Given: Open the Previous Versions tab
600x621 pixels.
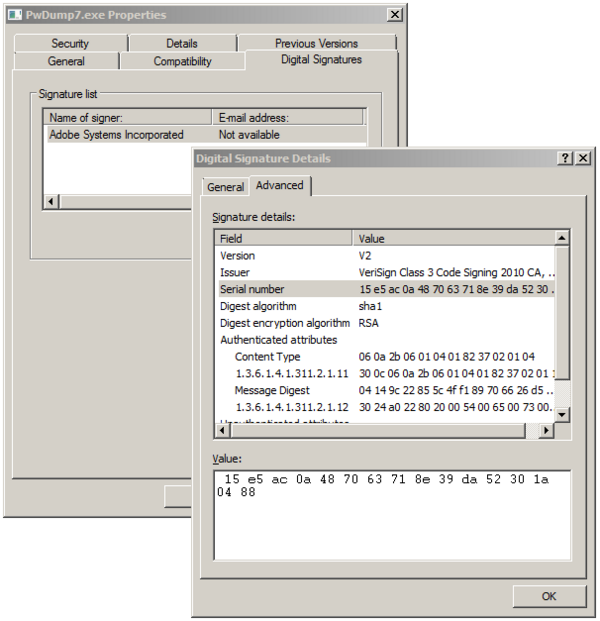Looking at the screenshot, I should point(316,43).
